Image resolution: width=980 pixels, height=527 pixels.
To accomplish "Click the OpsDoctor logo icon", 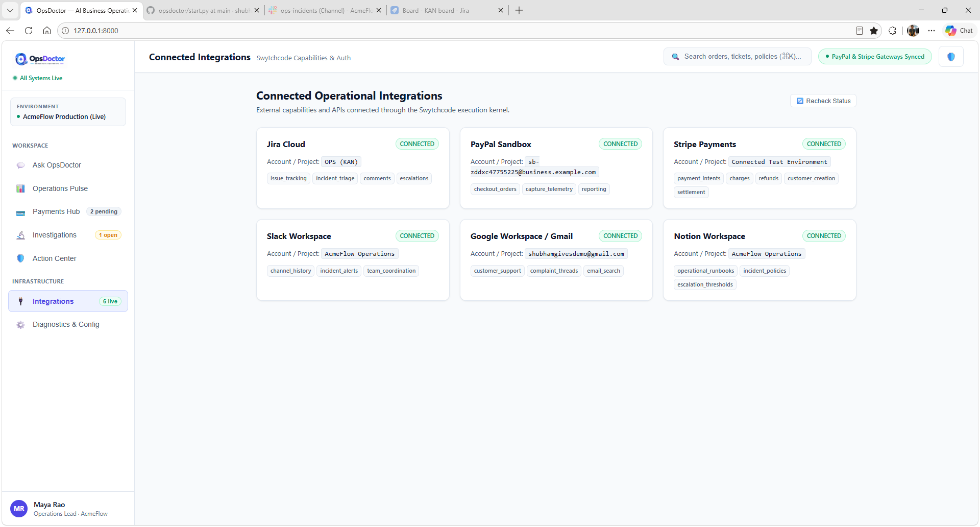I will (21, 59).
